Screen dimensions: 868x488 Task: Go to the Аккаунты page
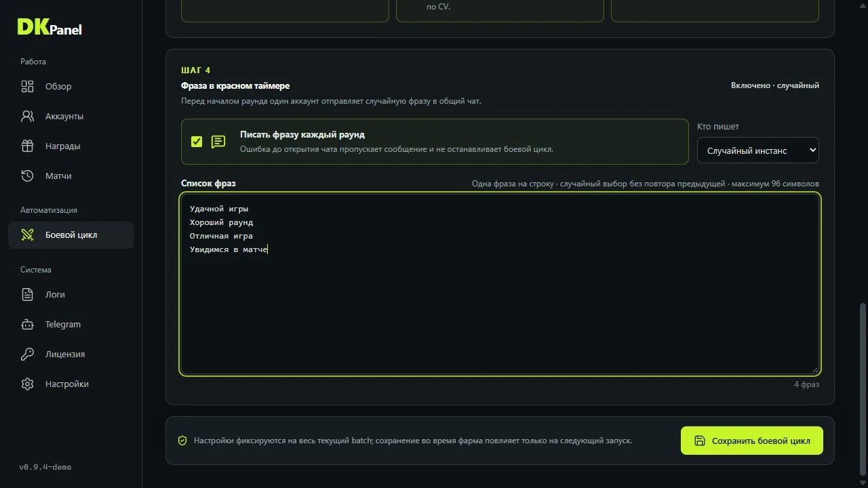click(x=71, y=116)
